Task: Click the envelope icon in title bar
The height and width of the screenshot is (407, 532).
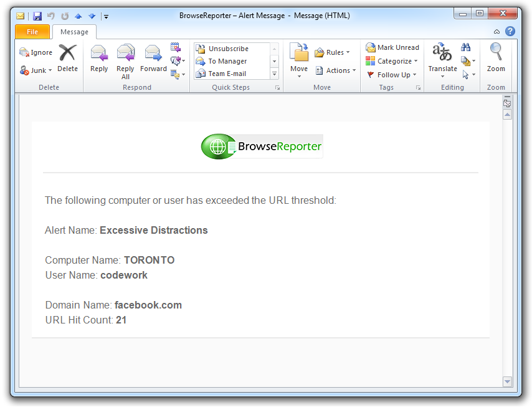Action: tap(21, 16)
